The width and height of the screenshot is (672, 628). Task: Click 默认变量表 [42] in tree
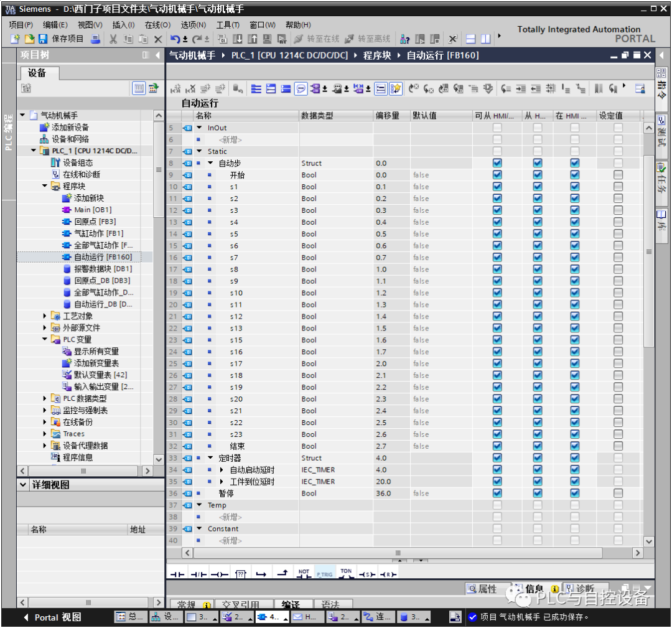pyautogui.click(x=95, y=375)
